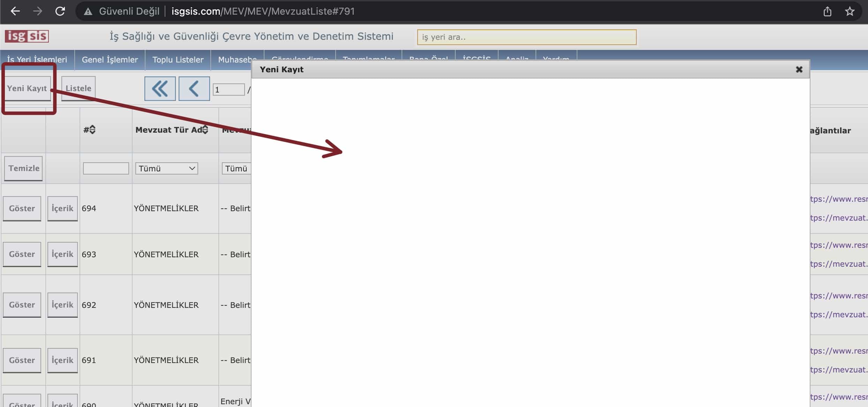The width and height of the screenshot is (868, 407).
Task: Focus the iş yeri ara search field
Action: point(526,37)
